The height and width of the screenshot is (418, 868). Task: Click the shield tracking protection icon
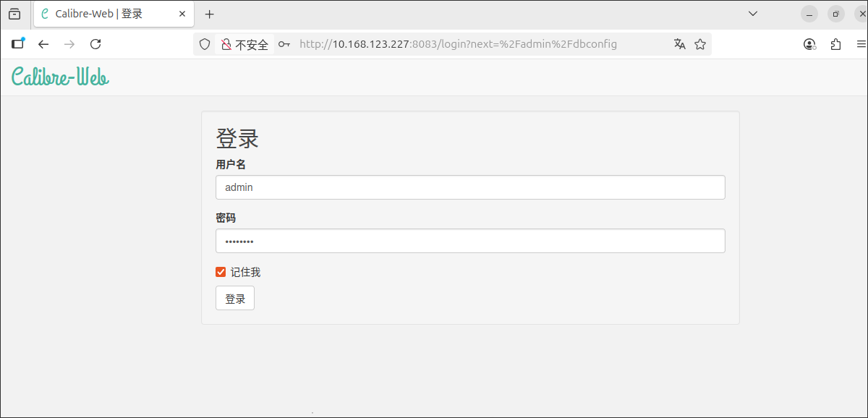click(205, 44)
